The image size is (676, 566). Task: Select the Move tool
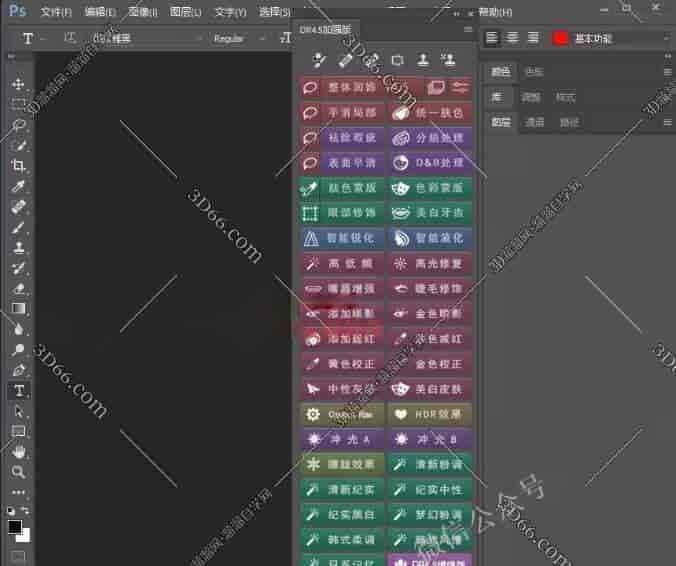tap(18, 84)
